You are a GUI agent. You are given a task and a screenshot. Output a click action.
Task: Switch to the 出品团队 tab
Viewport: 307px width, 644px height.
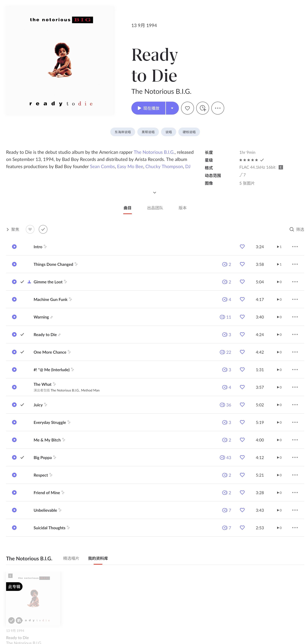(x=155, y=208)
